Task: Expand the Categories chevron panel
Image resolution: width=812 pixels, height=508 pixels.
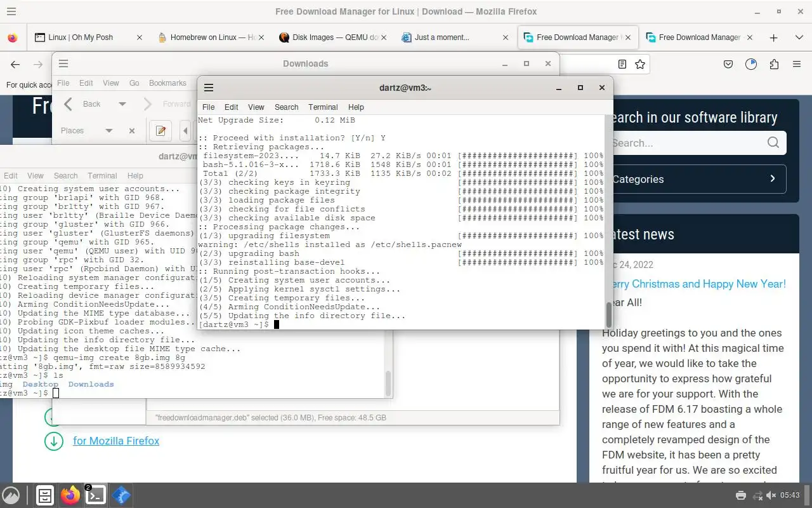Action: click(772, 179)
